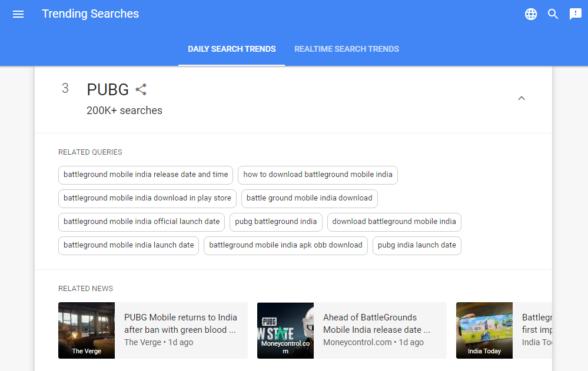
Task: Switch to Daily Search Trends tab
Action: click(x=232, y=49)
